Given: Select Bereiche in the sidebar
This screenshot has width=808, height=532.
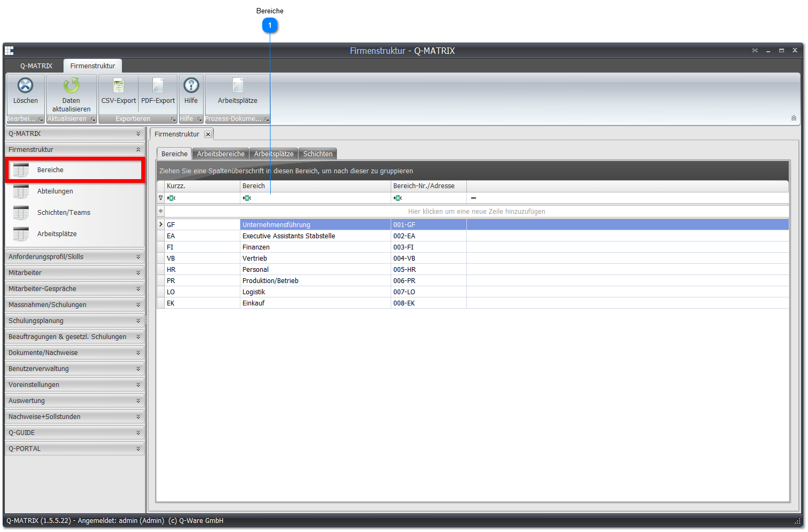Looking at the screenshot, I should (75, 170).
